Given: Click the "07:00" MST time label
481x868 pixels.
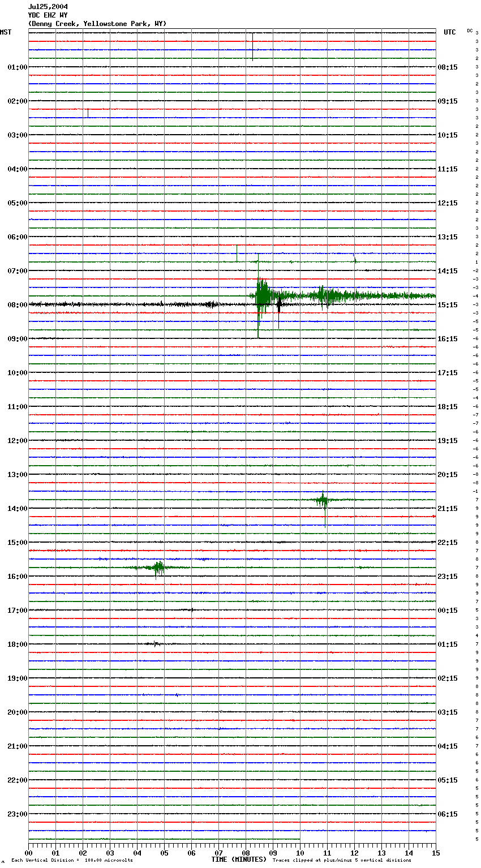Looking at the screenshot, I should click(x=18, y=271).
